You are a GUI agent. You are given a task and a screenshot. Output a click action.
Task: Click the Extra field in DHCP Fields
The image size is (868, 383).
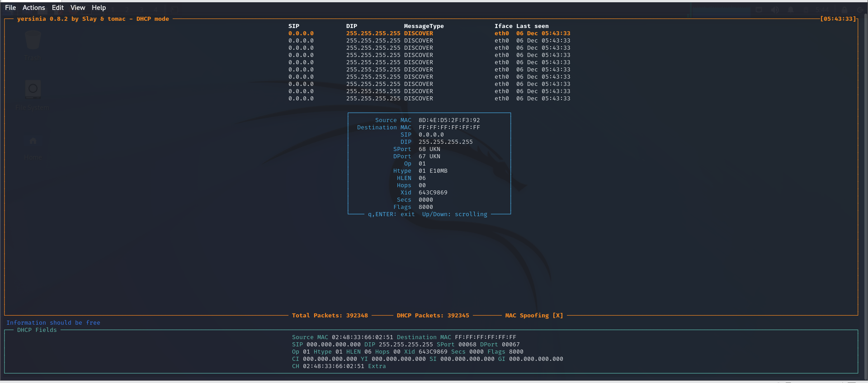click(377, 366)
